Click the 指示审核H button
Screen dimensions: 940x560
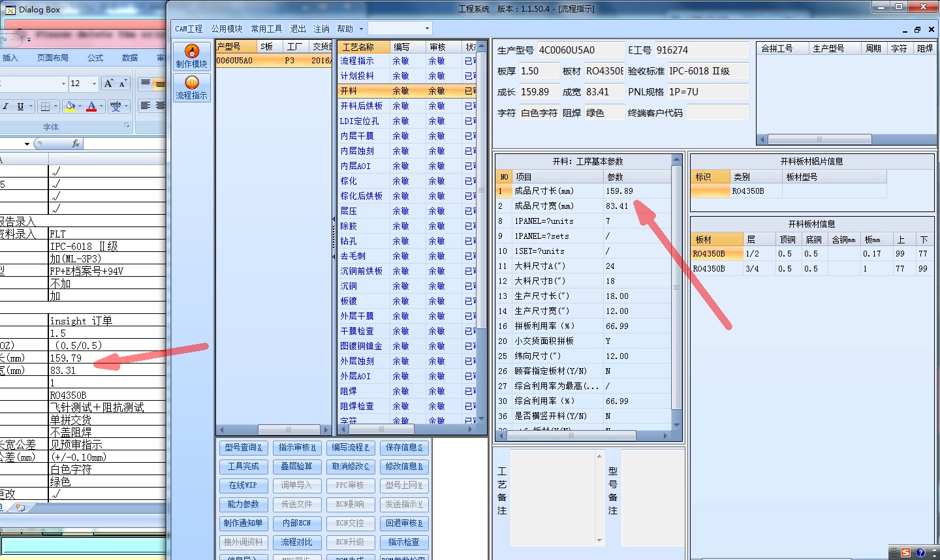[x=297, y=447]
